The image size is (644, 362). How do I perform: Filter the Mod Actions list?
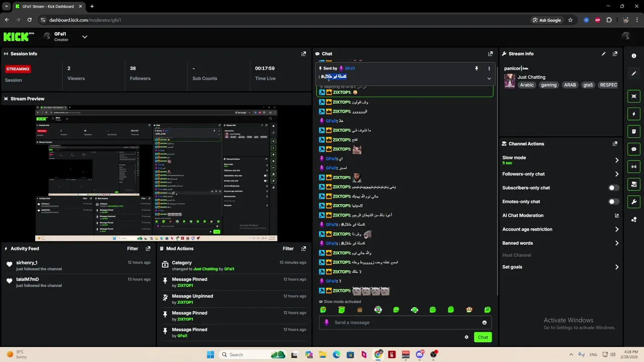coord(288,248)
